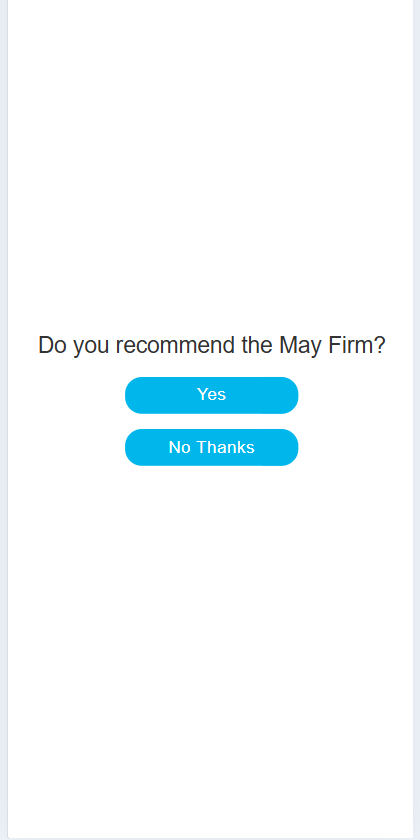Pick the lower of the two blue buttons, No Thanks
This screenshot has height=840, width=420.
[x=212, y=447]
